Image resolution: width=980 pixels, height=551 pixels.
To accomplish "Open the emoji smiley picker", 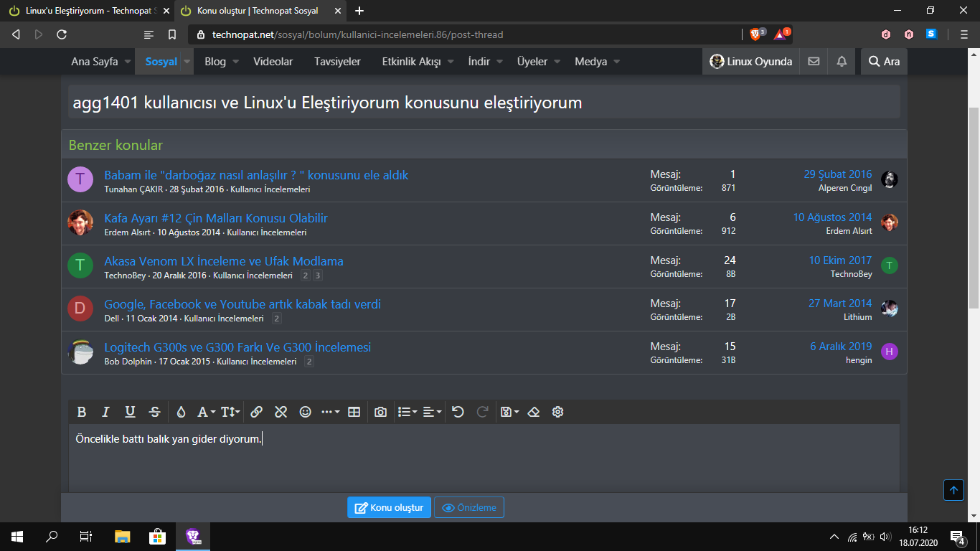I will [305, 412].
